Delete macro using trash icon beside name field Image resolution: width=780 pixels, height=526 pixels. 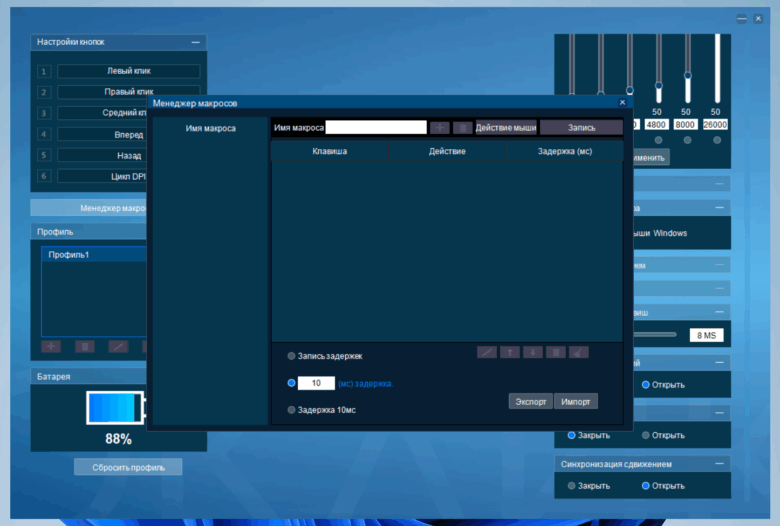(463, 128)
